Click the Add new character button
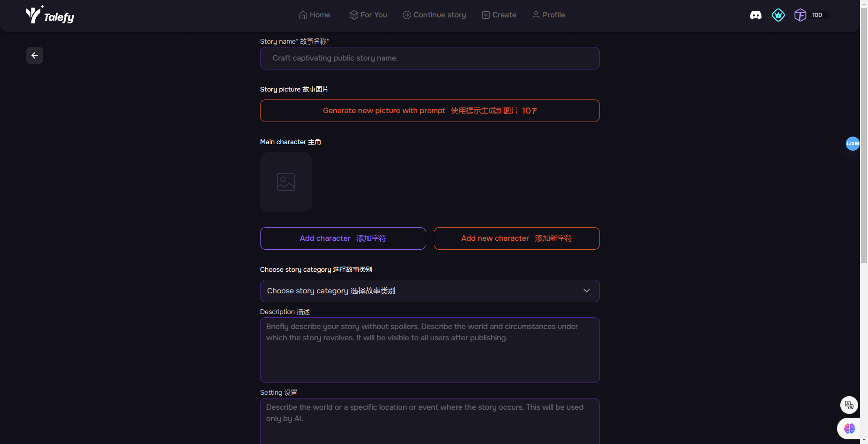 tap(517, 238)
